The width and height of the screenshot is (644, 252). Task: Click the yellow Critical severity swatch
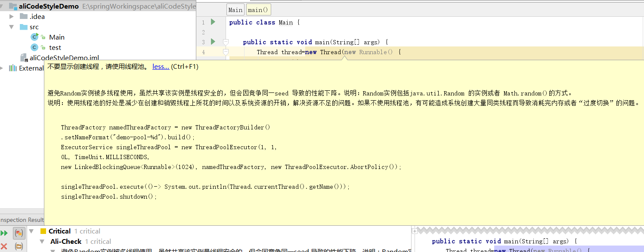click(x=43, y=231)
